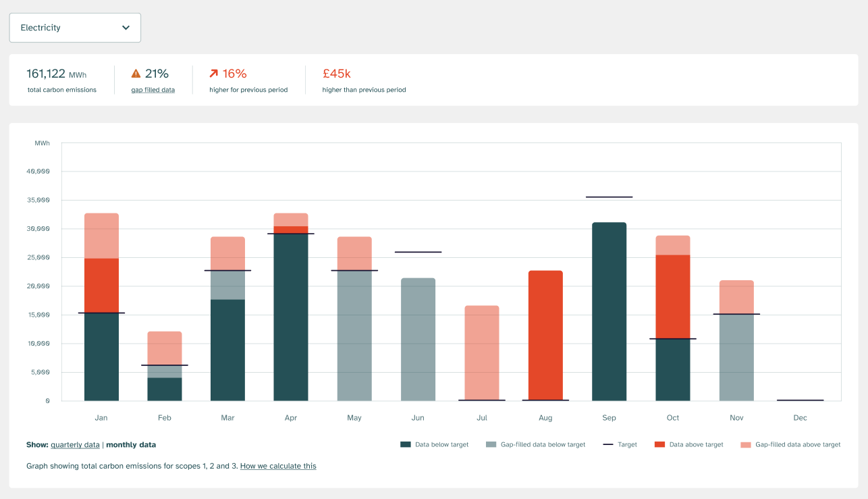Click the Data below target legend swatch

[406, 445]
